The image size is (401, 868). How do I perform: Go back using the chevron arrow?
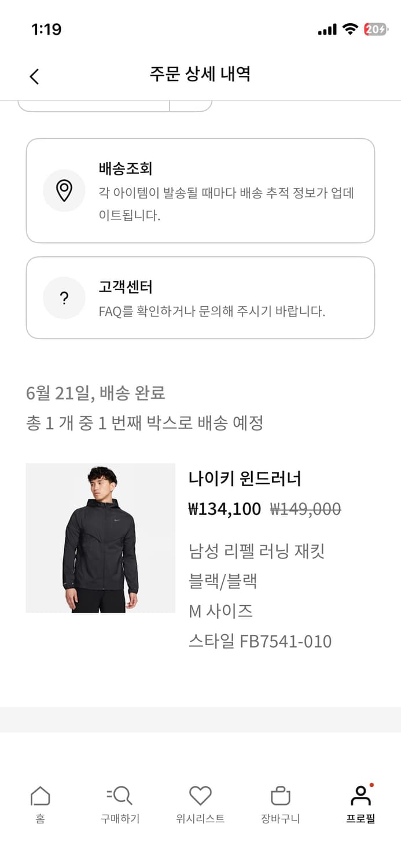tap(34, 76)
